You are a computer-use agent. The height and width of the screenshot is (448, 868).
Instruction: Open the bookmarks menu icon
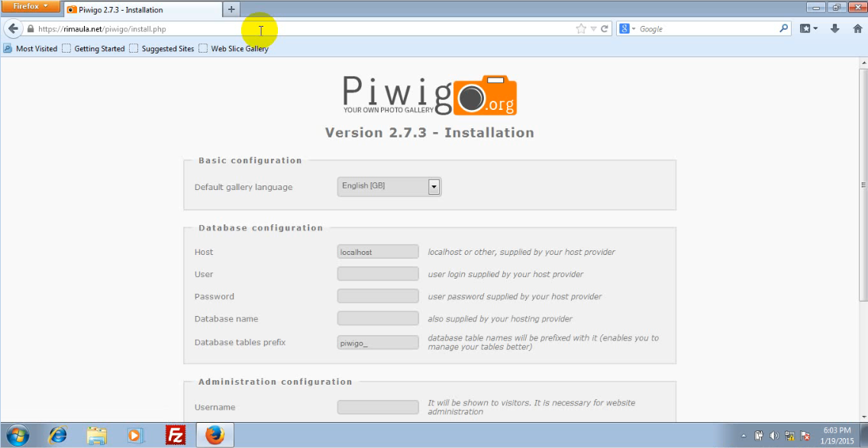(x=808, y=29)
